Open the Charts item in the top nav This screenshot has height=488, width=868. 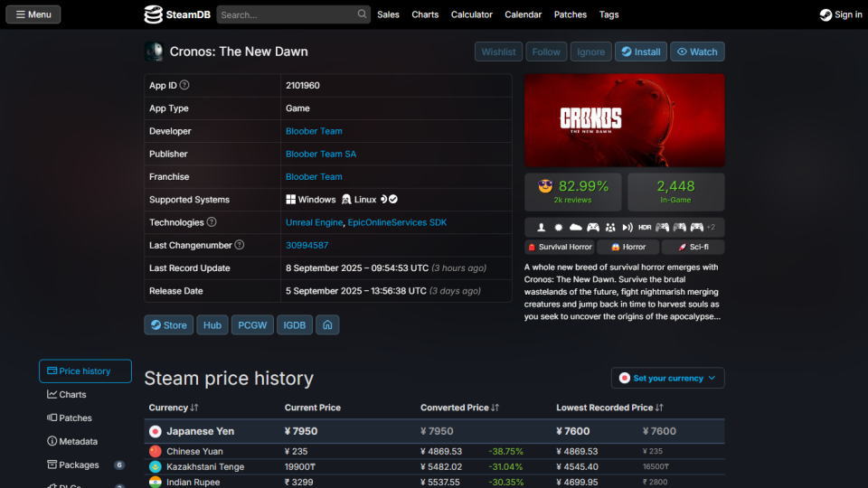[x=425, y=14]
